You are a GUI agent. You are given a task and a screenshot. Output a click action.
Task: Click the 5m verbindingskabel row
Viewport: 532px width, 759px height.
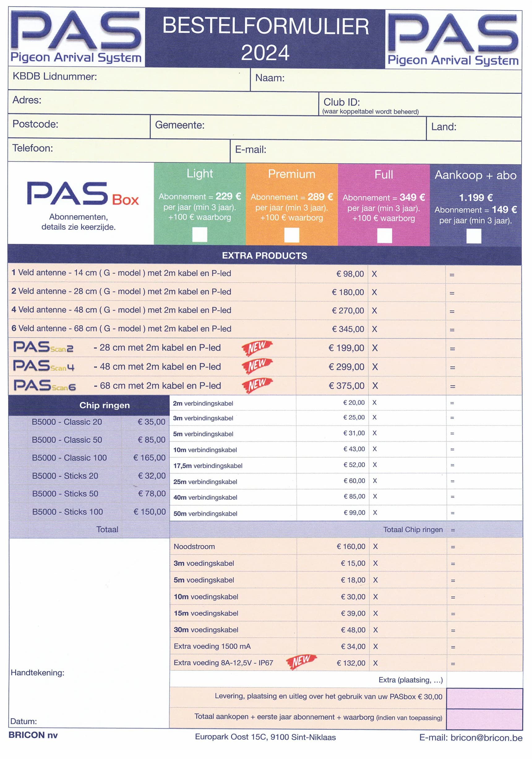[x=346, y=434]
